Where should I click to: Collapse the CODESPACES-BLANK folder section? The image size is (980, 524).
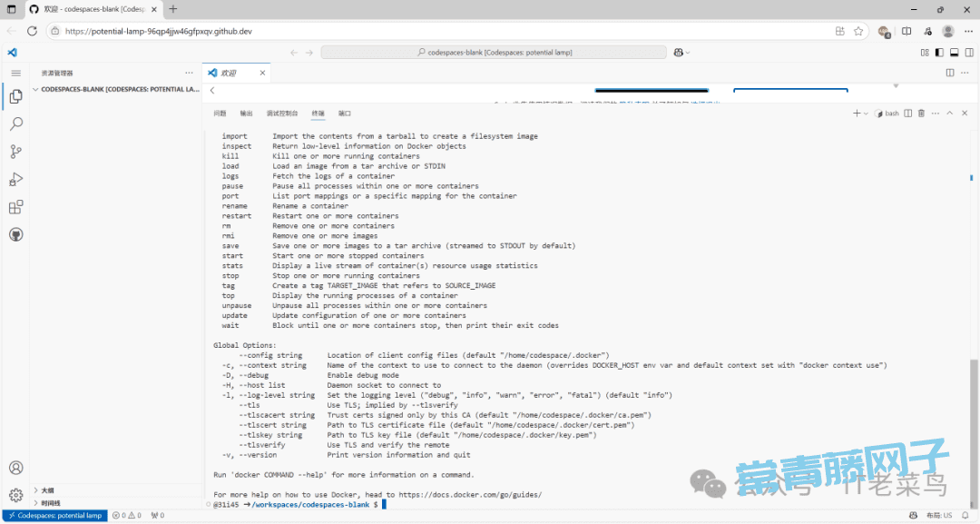click(x=116, y=89)
